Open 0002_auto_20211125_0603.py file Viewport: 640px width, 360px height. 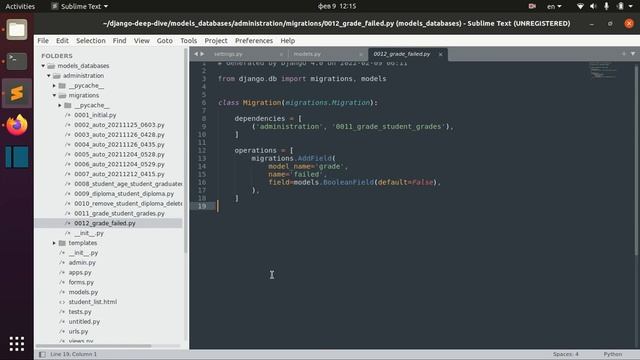[119, 125]
